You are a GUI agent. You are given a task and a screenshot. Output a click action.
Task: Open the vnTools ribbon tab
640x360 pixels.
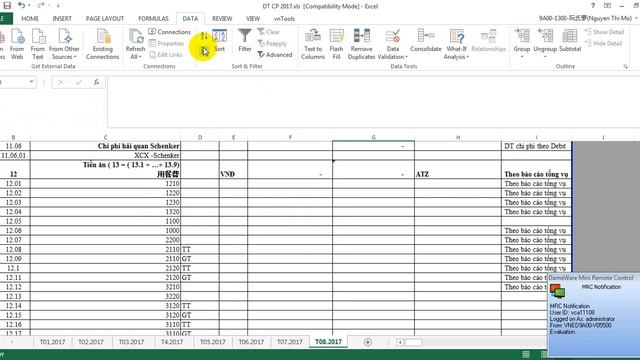(x=284, y=19)
